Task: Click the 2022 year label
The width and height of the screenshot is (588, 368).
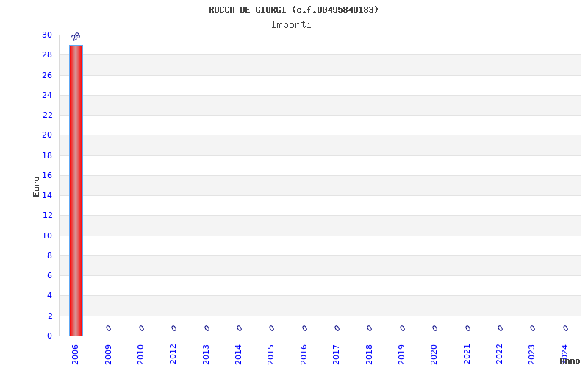Action: 499,355
